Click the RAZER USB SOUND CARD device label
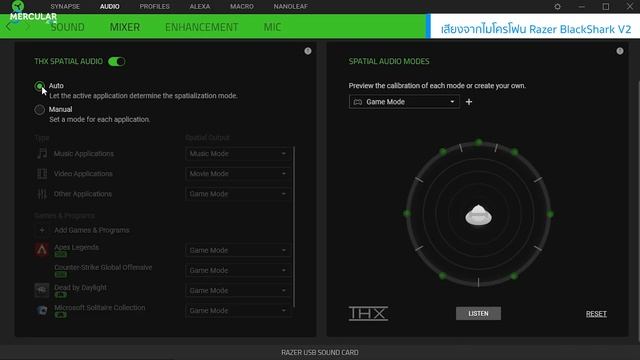640x360 pixels. [320, 352]
